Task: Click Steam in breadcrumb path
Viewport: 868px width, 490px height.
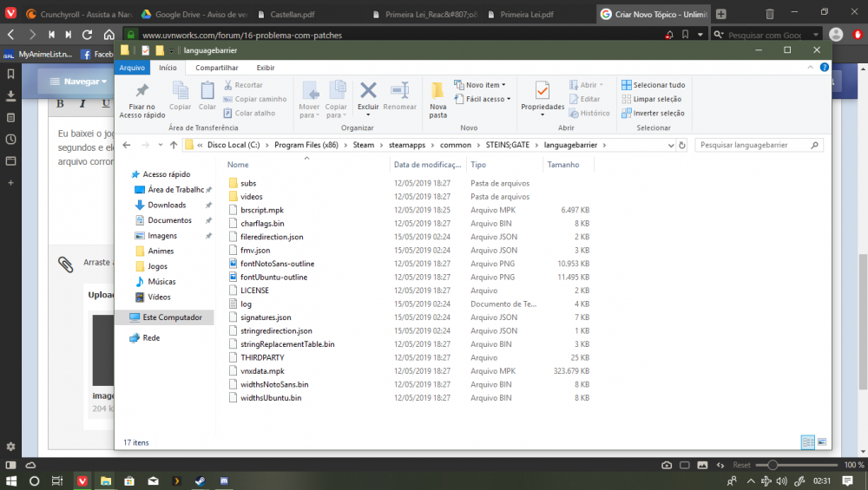Action: (x=363, y=145)
